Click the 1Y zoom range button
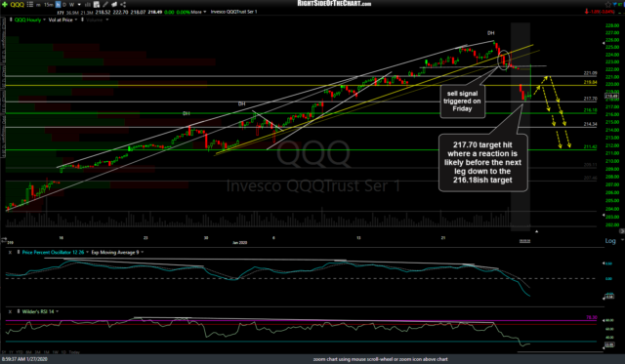625x364 pixels. 12,352
